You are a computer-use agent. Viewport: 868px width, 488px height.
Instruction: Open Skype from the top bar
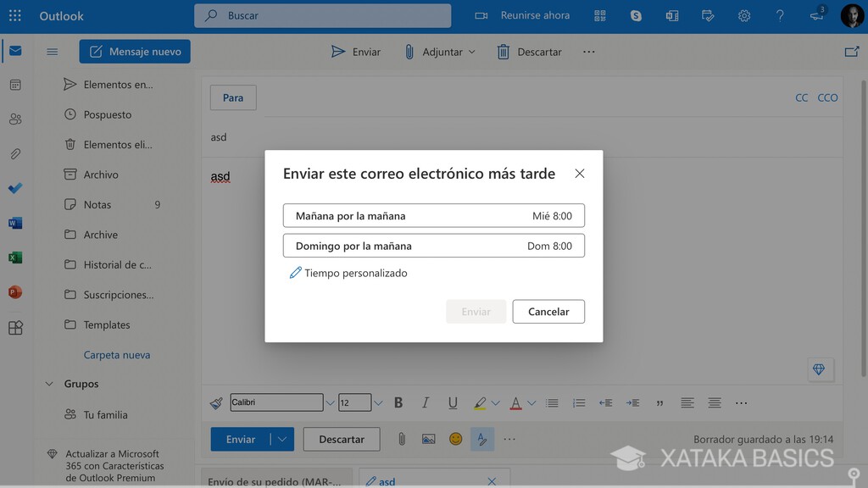[637, 15]
